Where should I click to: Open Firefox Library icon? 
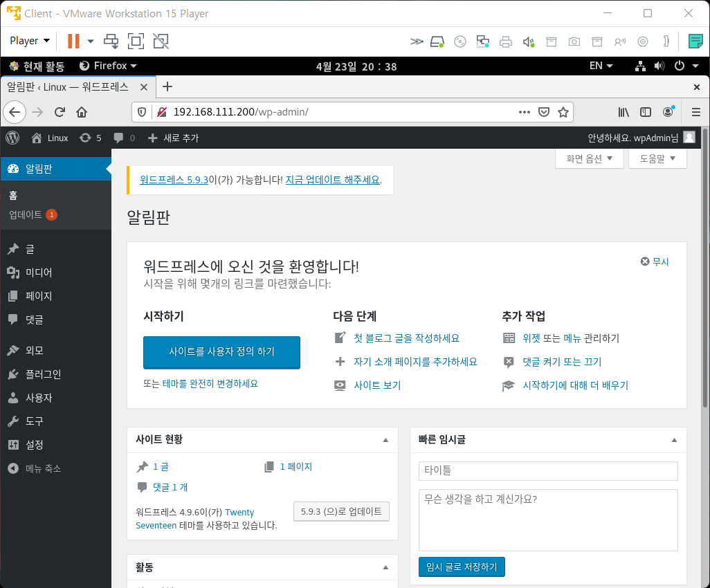[623, 112]
